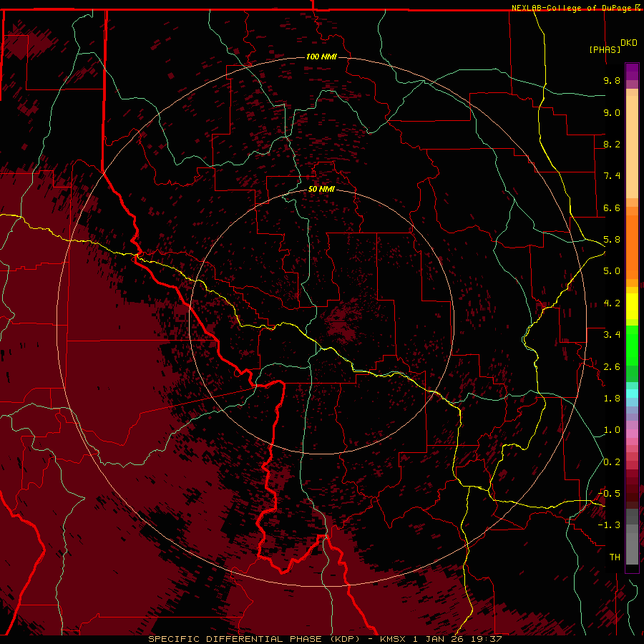The image size is (644, 644).
Task: Click the 2.6 legend scale value
Action: [x=612, y=367]
